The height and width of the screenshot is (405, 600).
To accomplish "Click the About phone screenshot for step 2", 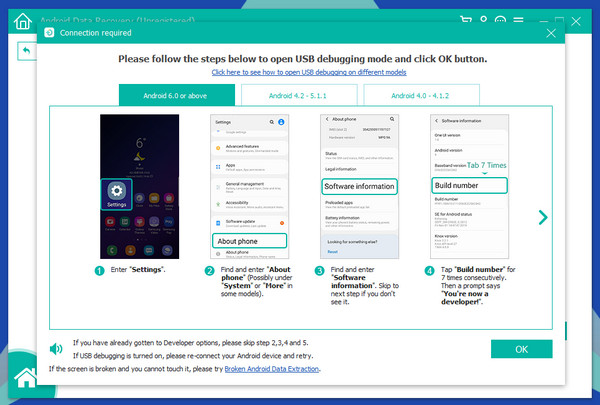I will coord(249,186).
